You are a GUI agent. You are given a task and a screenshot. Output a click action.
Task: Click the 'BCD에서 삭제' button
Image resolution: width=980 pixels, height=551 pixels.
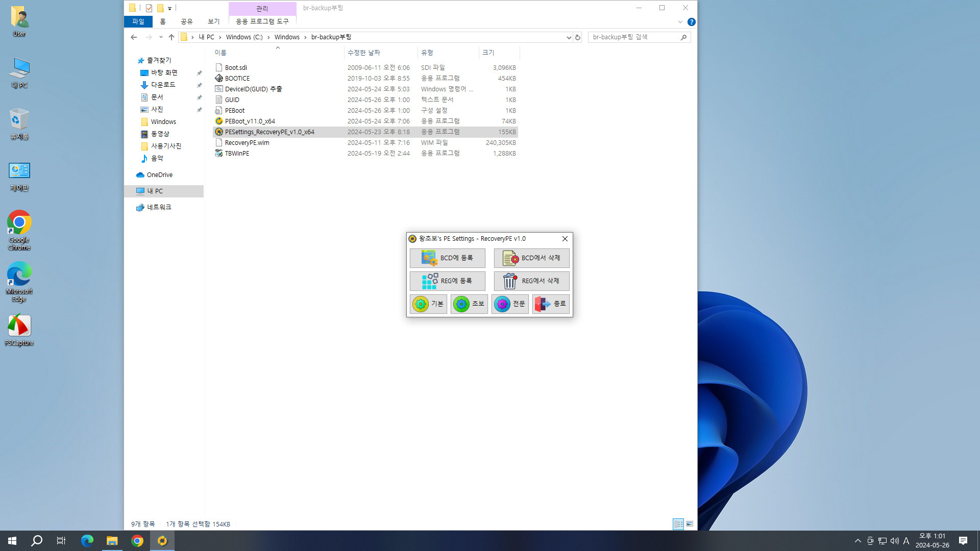(x=531, y=258)
